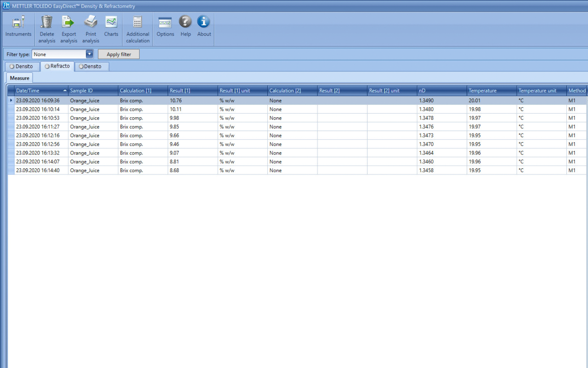Open Additional calculation calculator icon
The image size is (588, 368).
(138, 22)
